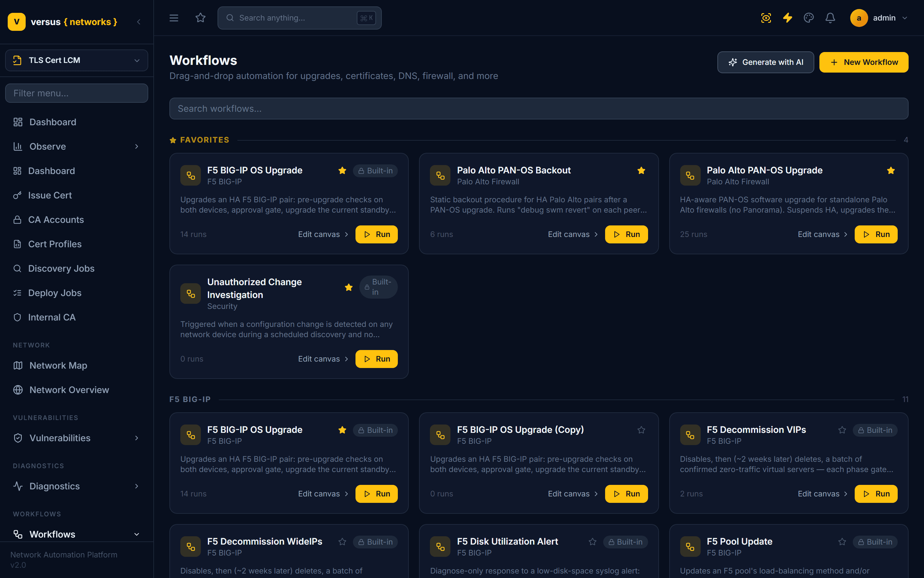Click the Discovery Jobs search icon in the sidebar
924x578 pixels.
pyautogui.click(x=17, y=268)
